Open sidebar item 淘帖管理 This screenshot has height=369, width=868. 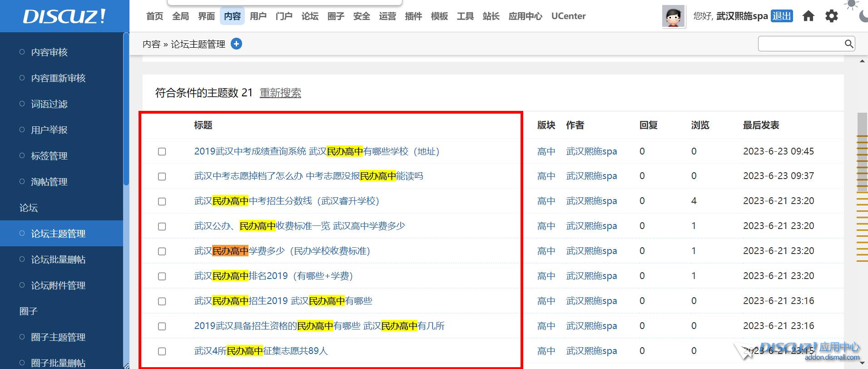49,182
